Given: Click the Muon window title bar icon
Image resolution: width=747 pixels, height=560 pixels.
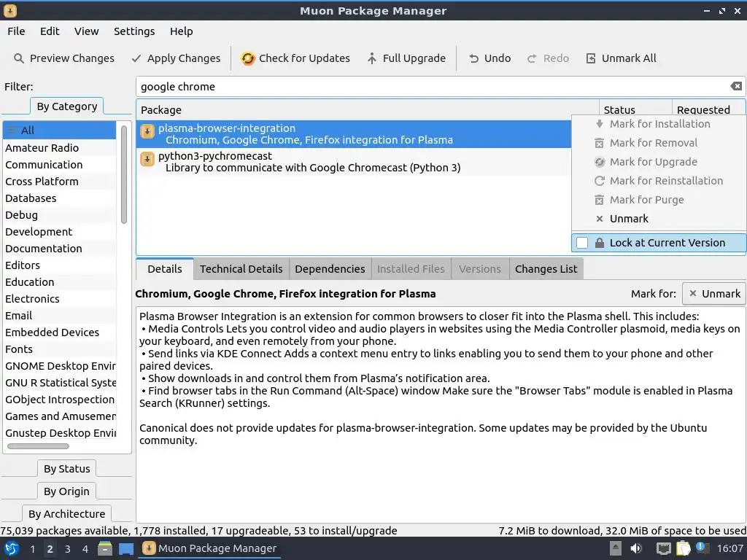Looking at the screenshot, I should [10, 10].
